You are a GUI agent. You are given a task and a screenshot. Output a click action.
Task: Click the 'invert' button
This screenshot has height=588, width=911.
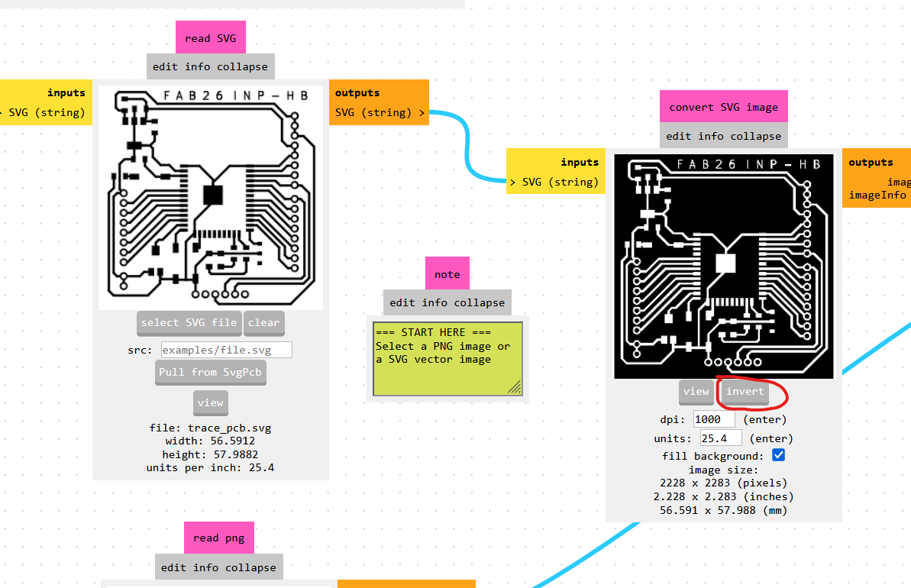click(745, 392)
